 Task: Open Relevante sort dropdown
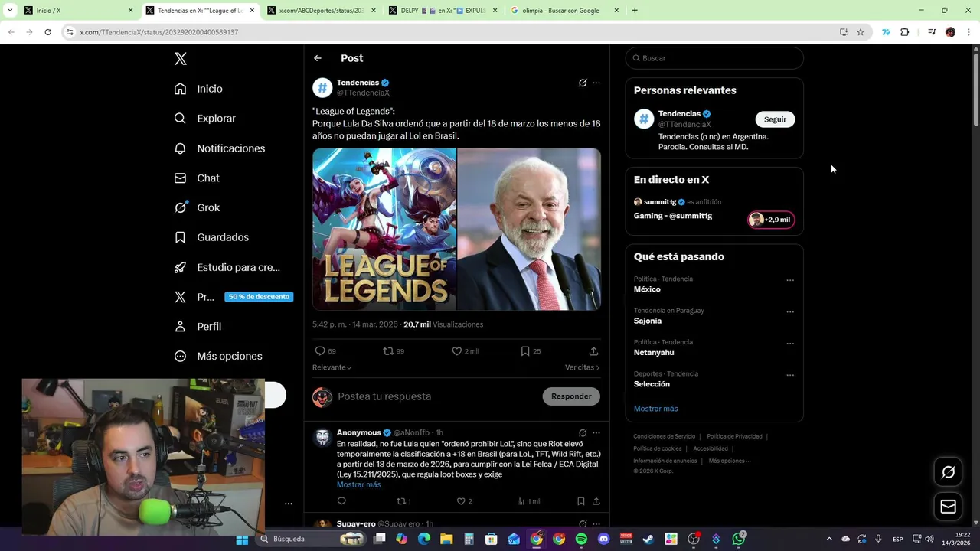coord(332,367)
